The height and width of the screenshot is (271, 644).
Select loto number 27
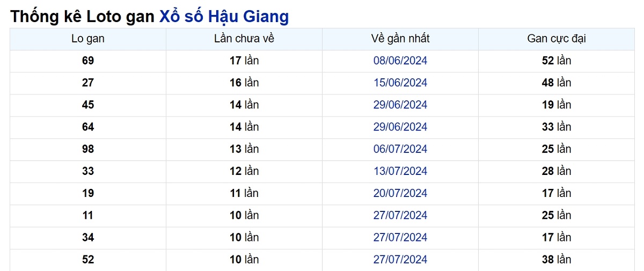88,83
